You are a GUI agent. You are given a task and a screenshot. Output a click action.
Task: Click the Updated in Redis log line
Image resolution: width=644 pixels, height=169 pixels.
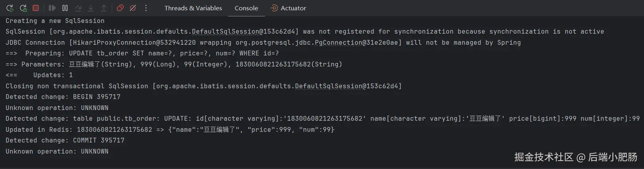coord(170,129)
